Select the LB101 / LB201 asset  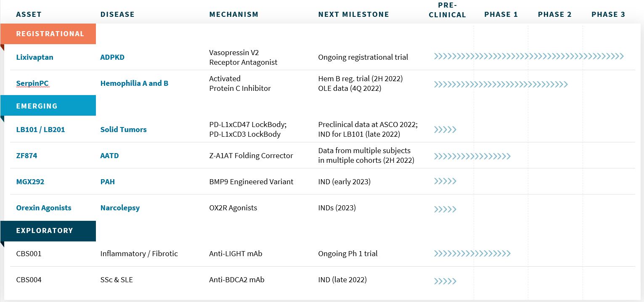(x=40, y=130)
